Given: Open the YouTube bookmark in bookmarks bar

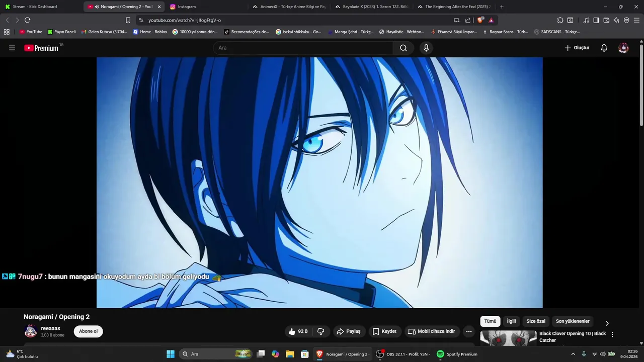Looking at the screenshot, I should coord(31,32).
